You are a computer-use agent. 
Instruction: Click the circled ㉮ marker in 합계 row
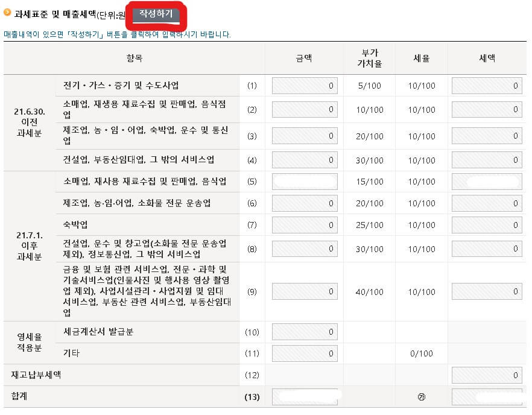point(422,397)
